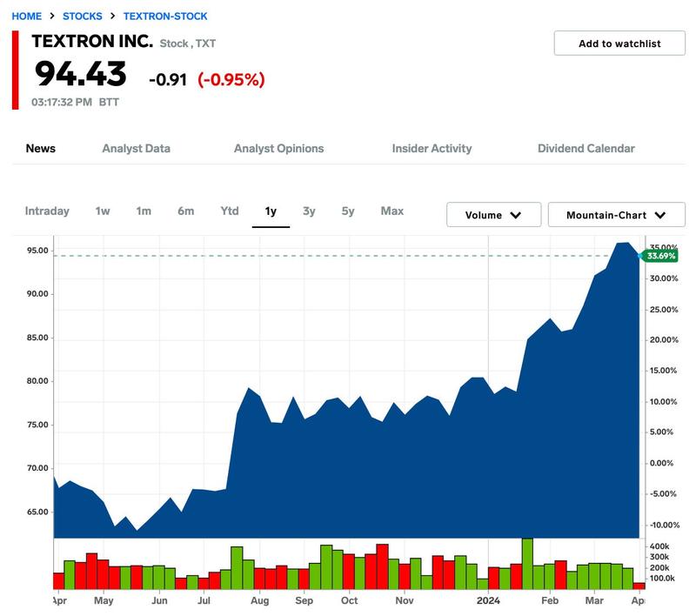
Task: Click the stock price 94.43
Action: click(80, 74)
